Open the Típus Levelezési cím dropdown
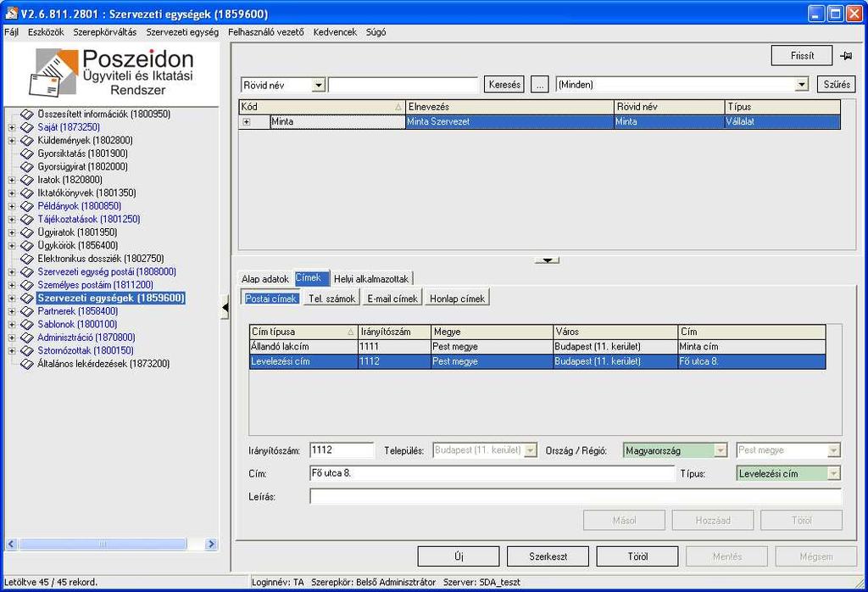Screen dimensions: 868x592 (834, 474)
